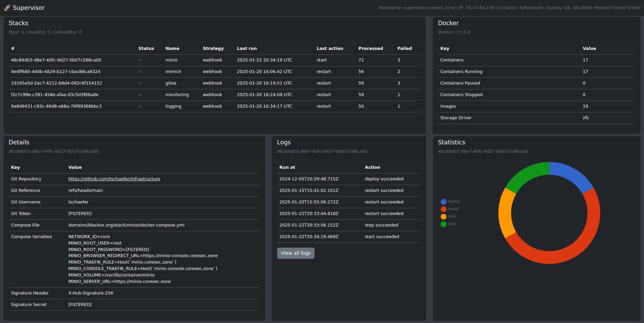Select stack ID 33165e5d-2ac7-4212-b6d4-092c6f154152

click(x=56, y=83)
